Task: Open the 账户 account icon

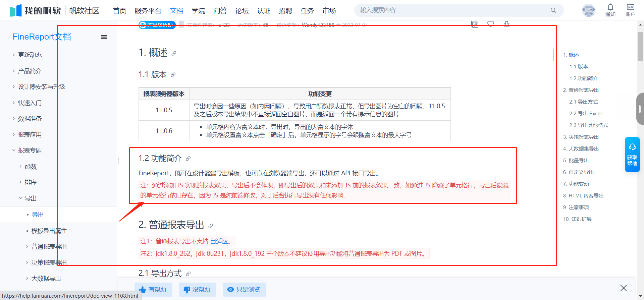Action: pos(630,10)
